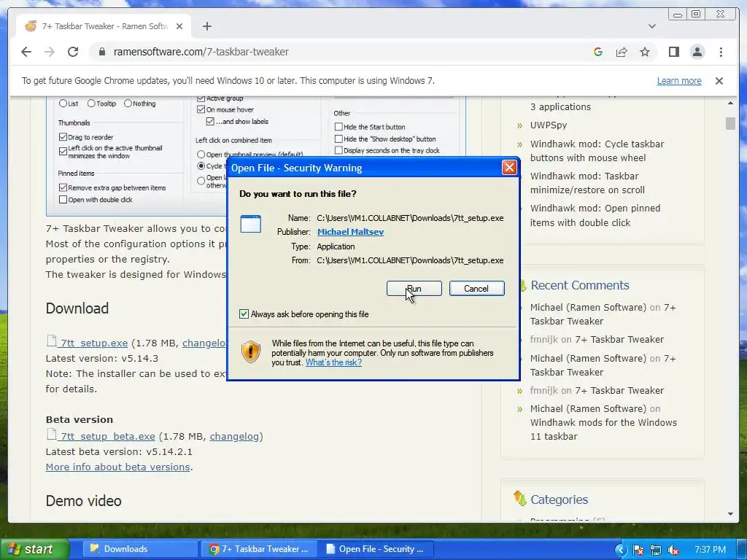Click the Run button
The height and width of the screenshot is (560, 747).
coord(414,288)
